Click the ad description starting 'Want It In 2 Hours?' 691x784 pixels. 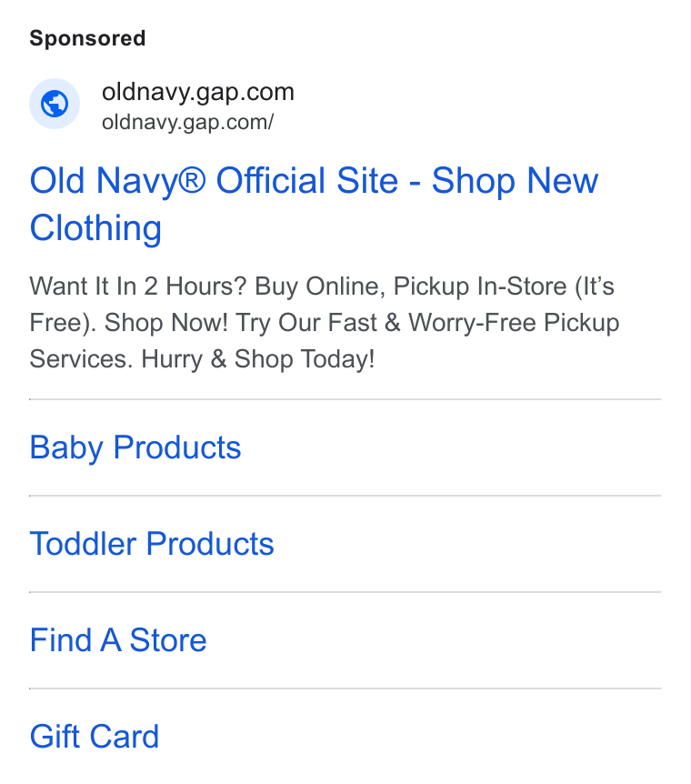(x=325, y=323)
